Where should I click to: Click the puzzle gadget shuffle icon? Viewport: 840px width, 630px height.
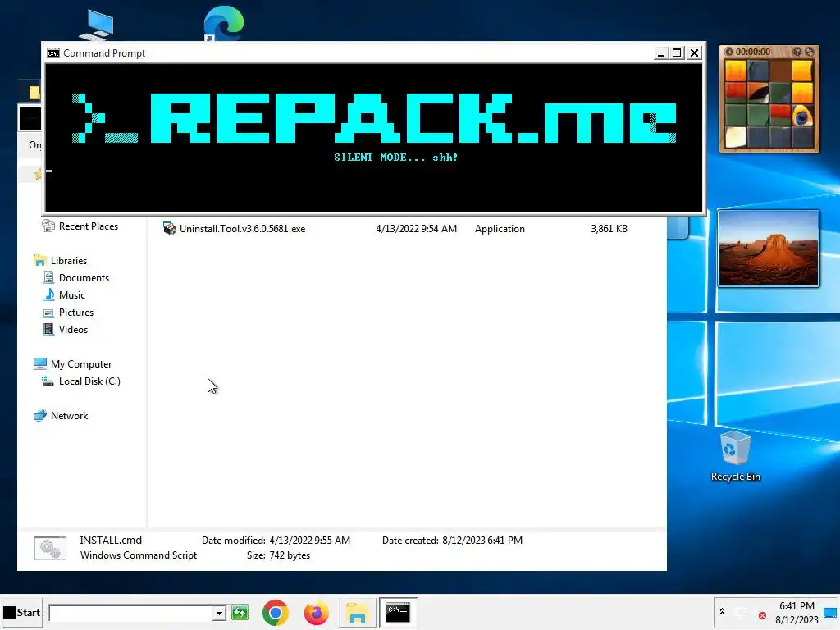810,52
